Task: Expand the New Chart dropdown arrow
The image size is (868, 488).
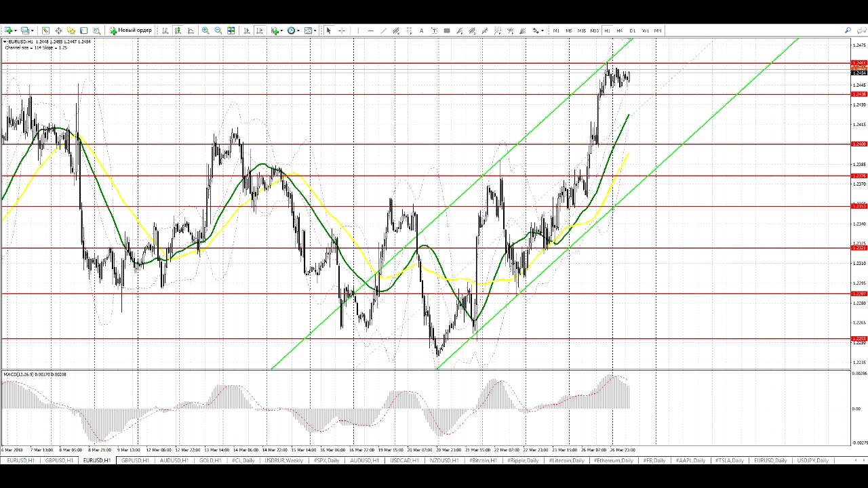Action: point(16,30)
